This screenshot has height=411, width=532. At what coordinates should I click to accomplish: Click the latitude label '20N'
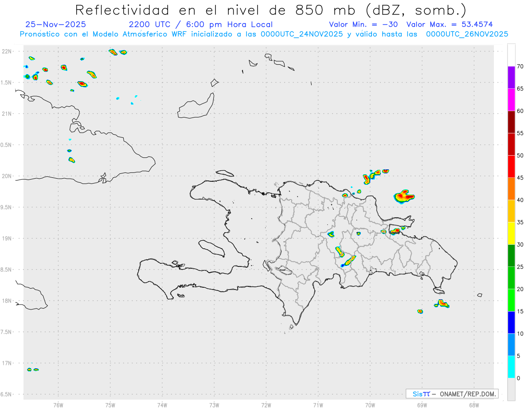[7, 176]
